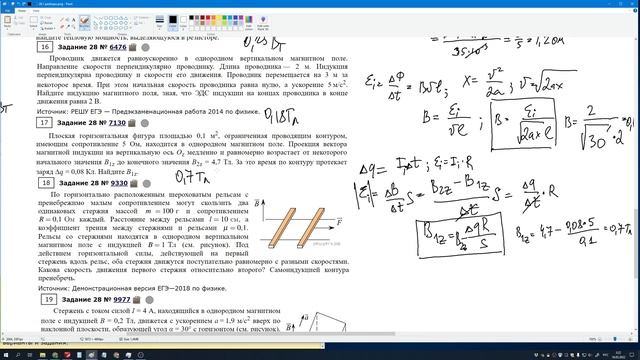This screenshot has width=640, height=360.
Task: Click the vertical scrollbar thumb
Action: (637, 244)
